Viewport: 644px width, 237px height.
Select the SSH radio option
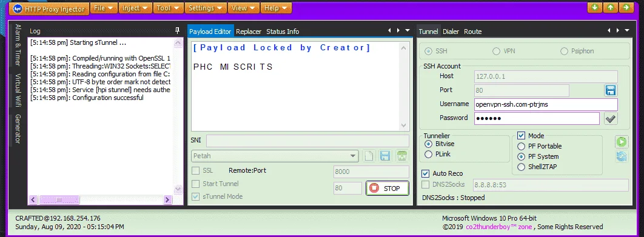(429, 52)
